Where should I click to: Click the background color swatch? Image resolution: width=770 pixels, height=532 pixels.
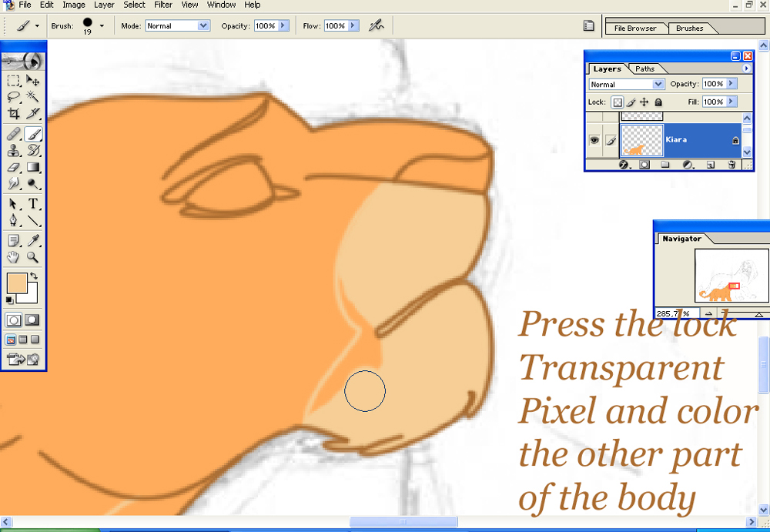[x=32, y=296]
